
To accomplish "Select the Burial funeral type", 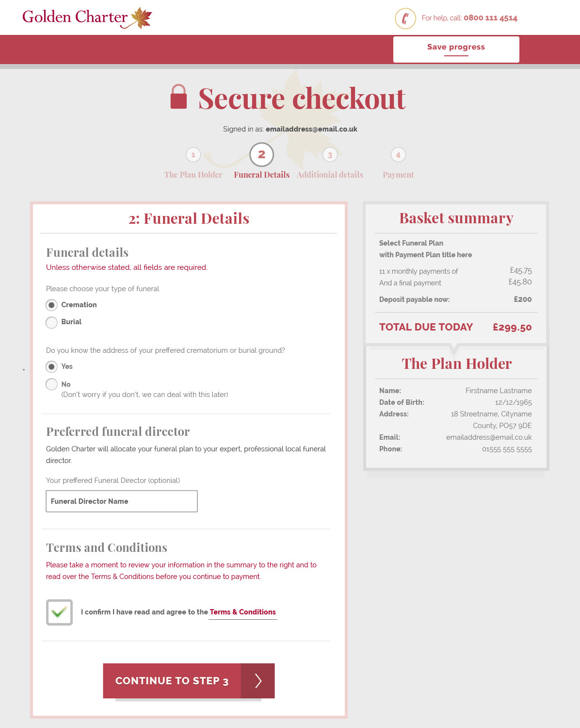I will point(51,322).
